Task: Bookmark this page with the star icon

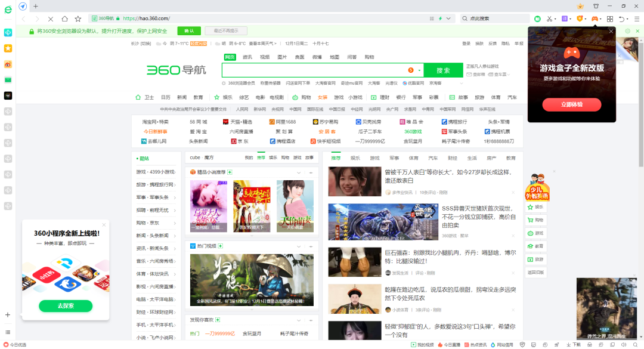Action: point(78,18)
